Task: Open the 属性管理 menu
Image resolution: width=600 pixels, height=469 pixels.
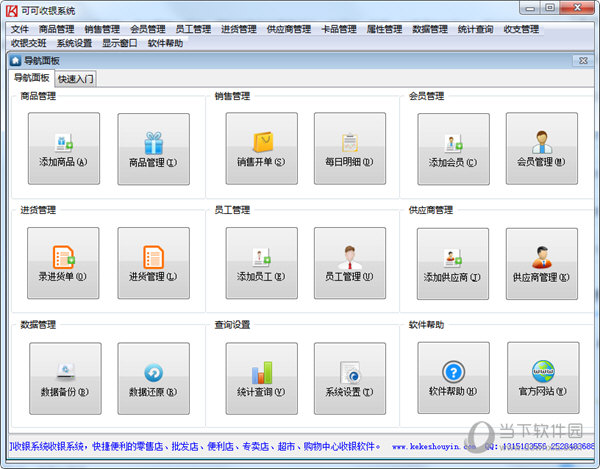Action: coord(385,29)
